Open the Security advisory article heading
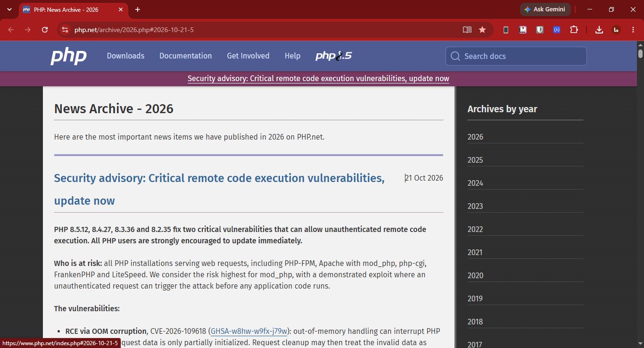 tap(219, 189)
